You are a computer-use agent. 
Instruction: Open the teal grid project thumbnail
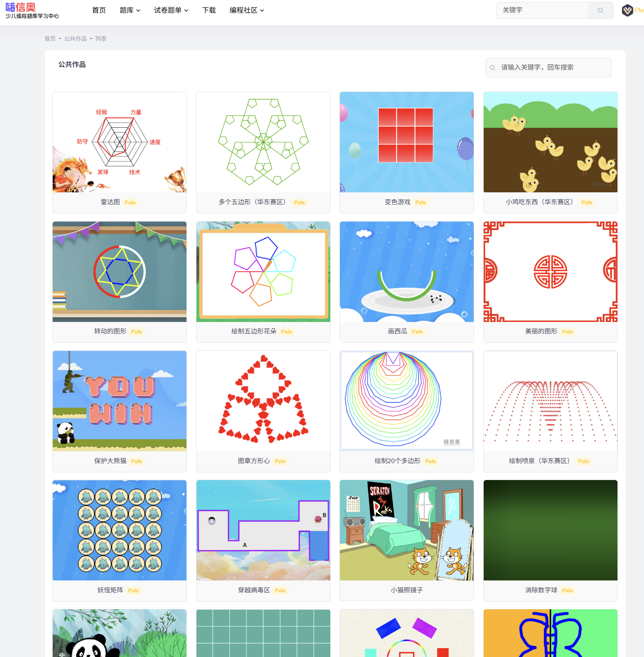(263, 633)
